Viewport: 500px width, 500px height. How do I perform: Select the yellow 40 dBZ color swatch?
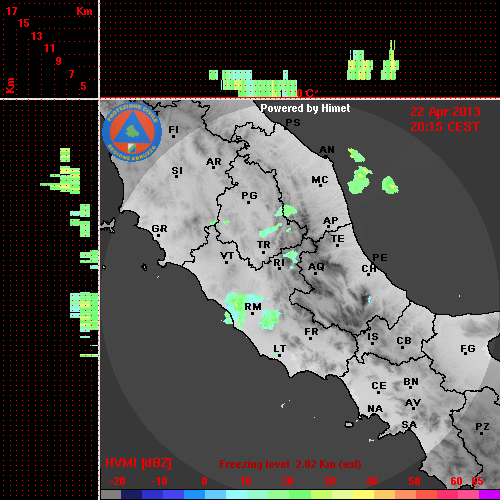pos(364,494)
